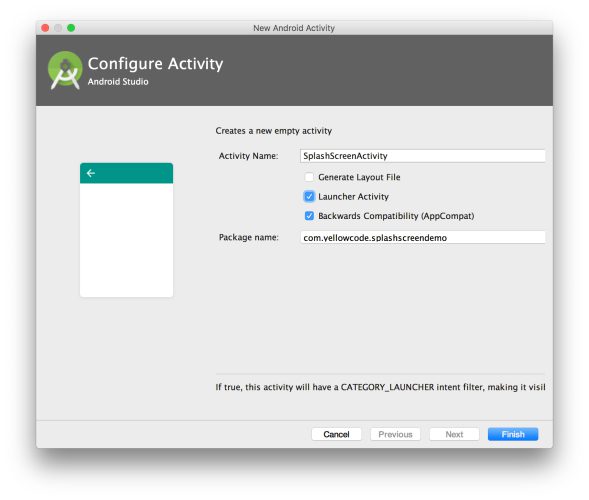Screen dimensions: 589x500
Task: Enable the Generate Layout File checkbox
Action: (309, 177)
